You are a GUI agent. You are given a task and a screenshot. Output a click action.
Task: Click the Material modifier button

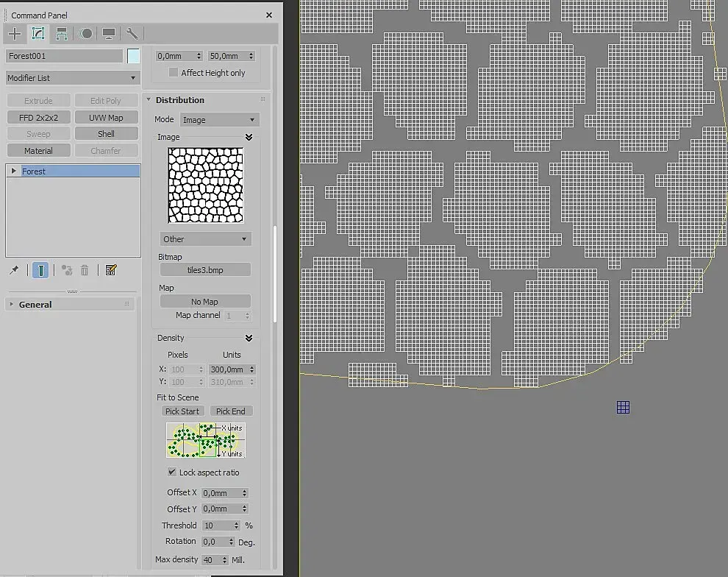(x=38, y=151)
